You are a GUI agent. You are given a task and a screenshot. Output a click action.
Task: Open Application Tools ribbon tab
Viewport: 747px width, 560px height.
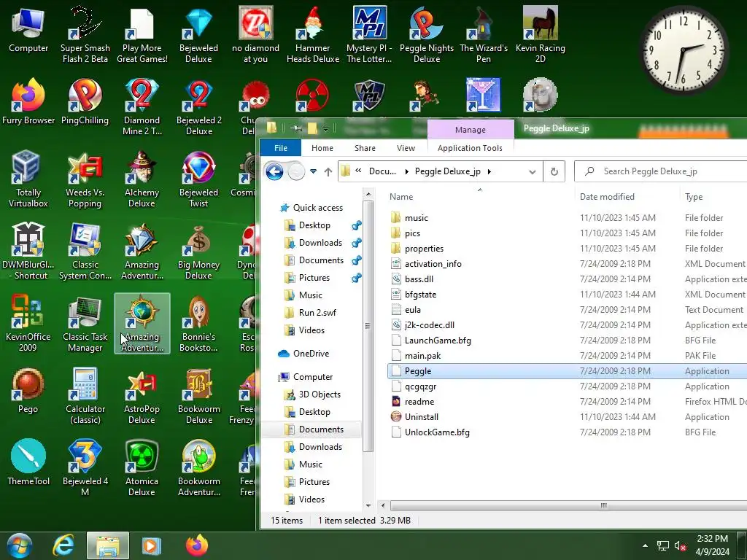(x=470, y=148)
